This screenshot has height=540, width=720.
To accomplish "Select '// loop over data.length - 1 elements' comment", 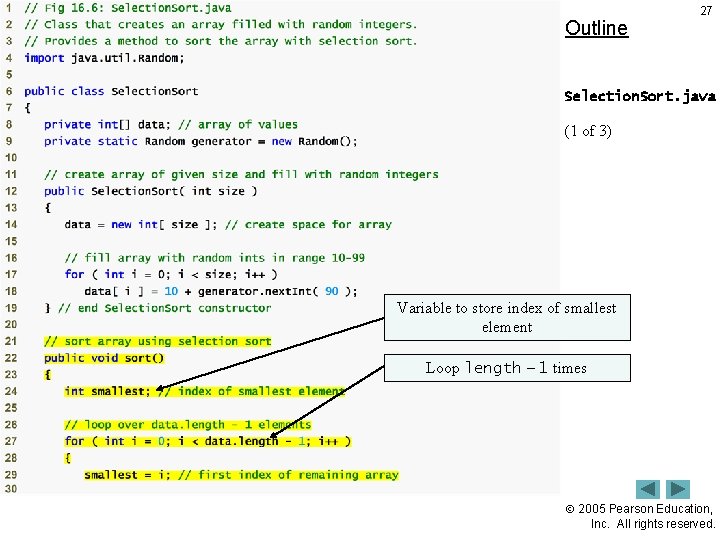I will pos(187,424).
